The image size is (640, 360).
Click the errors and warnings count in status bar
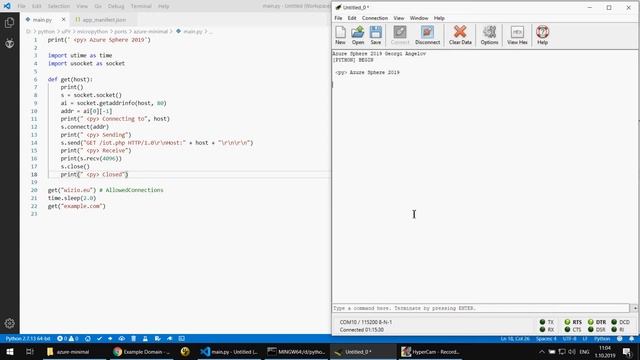[x=67, y=339]
